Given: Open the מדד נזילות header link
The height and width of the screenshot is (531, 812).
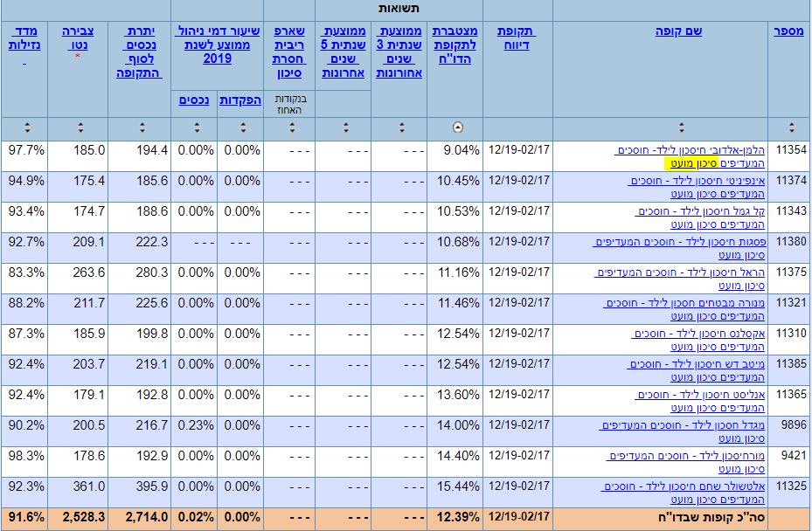Looking at the screenshot, I should (x=24, y=38).
